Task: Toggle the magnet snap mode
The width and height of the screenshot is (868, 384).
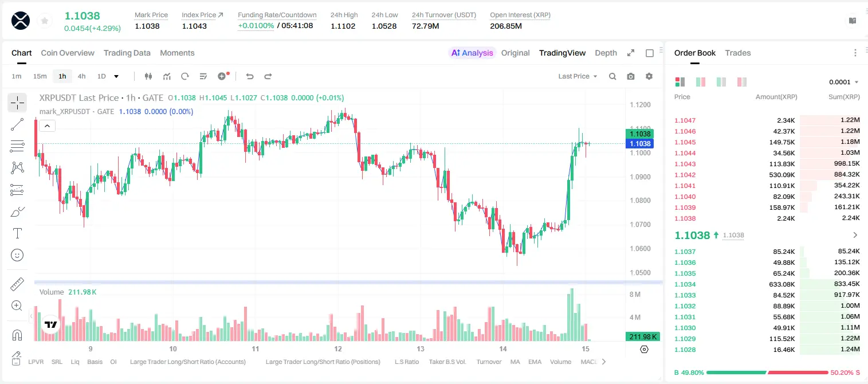Action: point(17,334)
